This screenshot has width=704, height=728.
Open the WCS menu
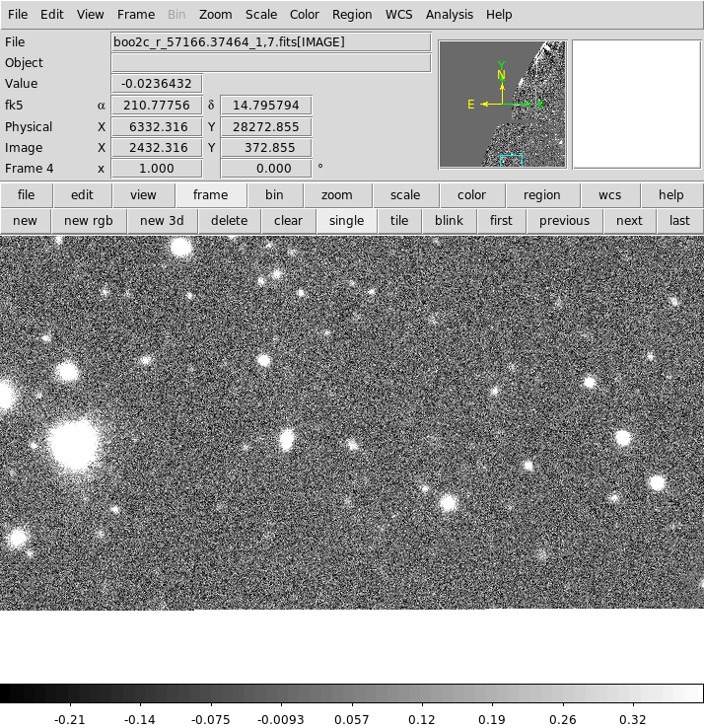[398, 15]
